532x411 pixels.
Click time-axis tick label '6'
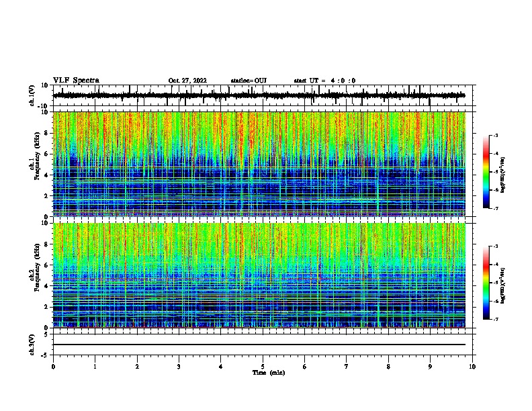[x=305, y=367]
